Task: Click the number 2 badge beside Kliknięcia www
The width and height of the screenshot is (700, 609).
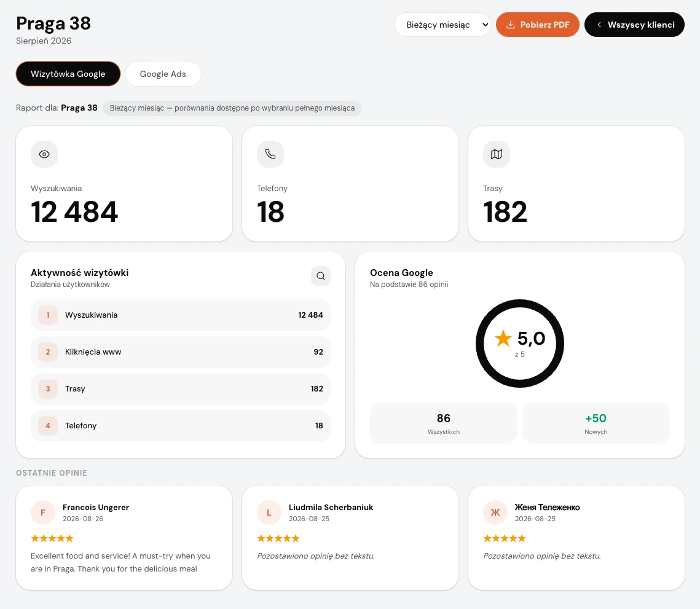Action: click(x=48, y=352)
